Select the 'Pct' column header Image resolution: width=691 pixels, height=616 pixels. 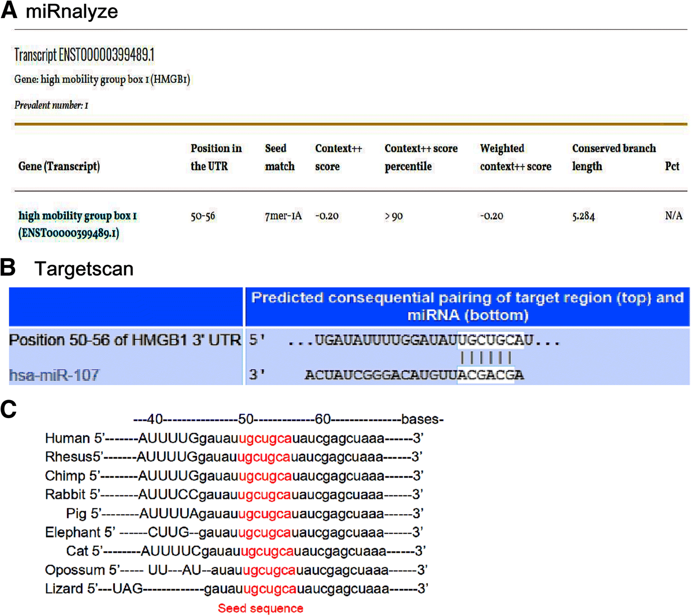[672, 166]
